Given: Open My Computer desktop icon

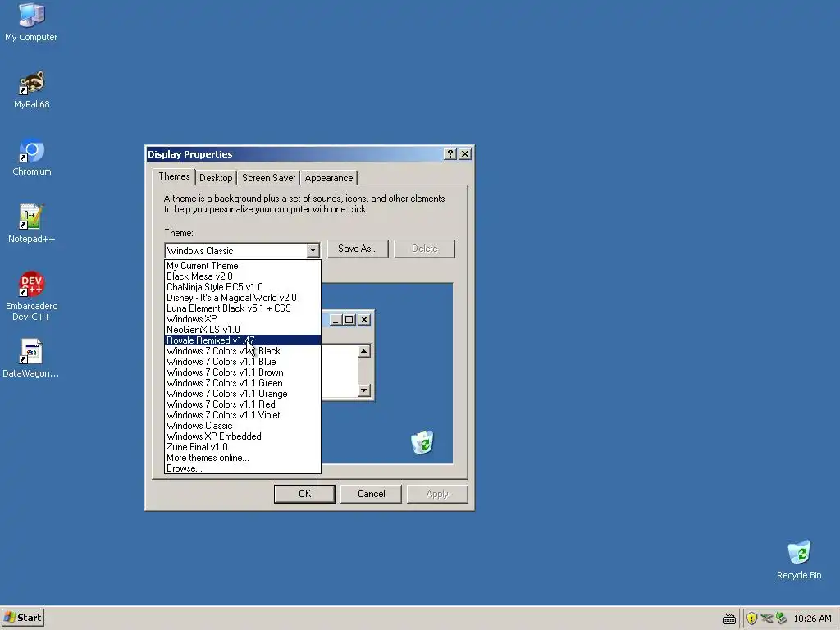Looking at the screenshot, I should [x=31, y=22].
